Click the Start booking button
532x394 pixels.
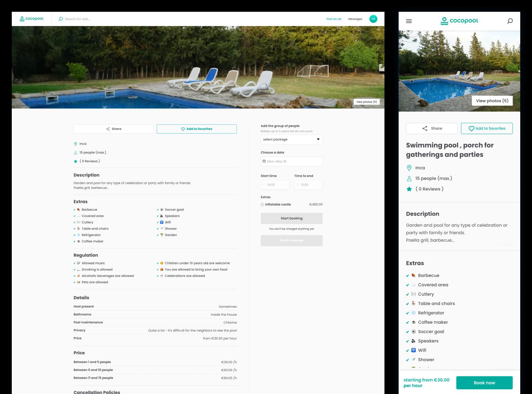click(292, 218)
